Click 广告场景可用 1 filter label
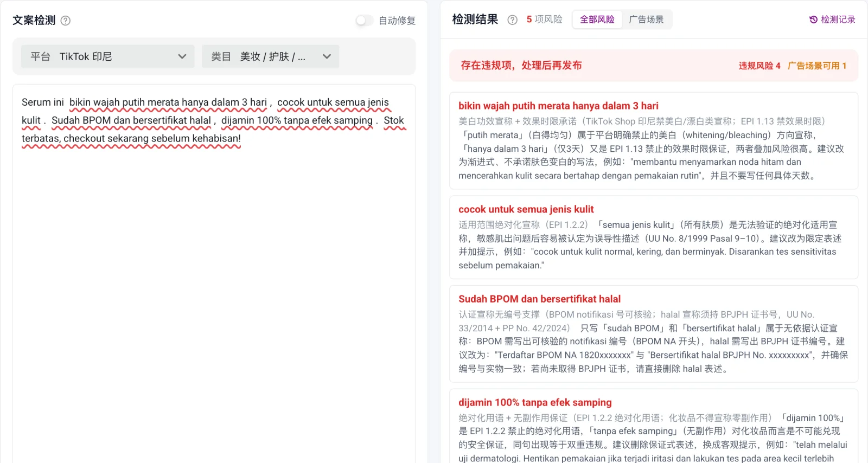This screenshot has height=463, width=868. pos(817,66)
